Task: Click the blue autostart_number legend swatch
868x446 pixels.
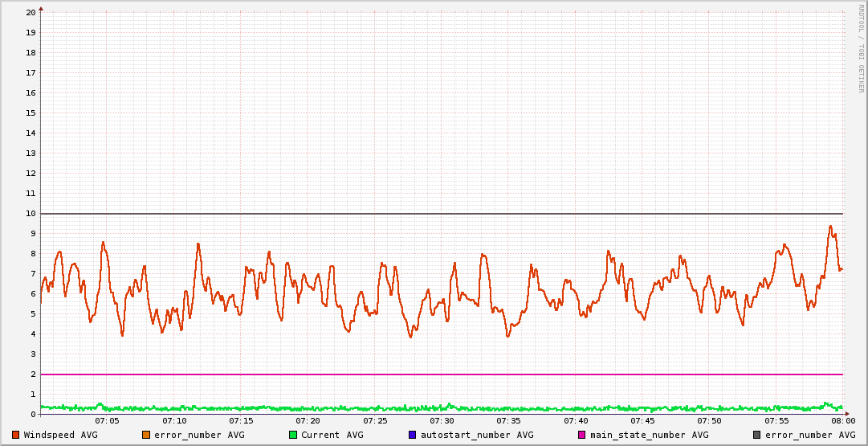Action: pos(413,436)
